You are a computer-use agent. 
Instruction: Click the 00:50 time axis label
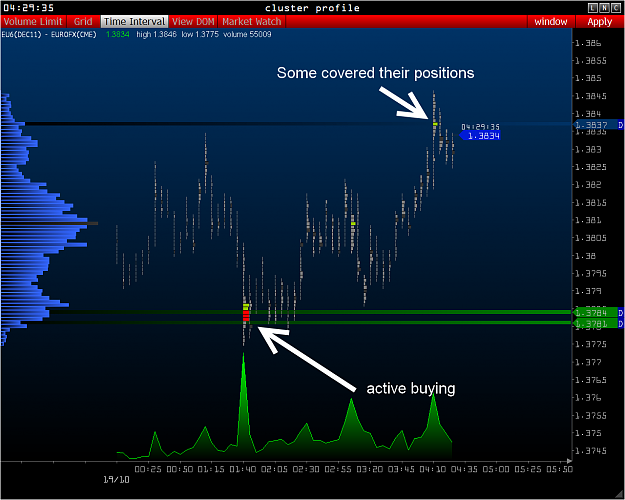(x=179, y=469)
